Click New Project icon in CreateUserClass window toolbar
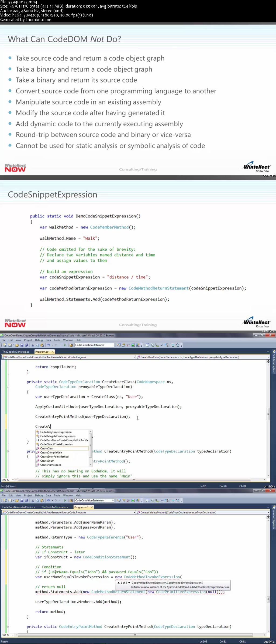 5,345
